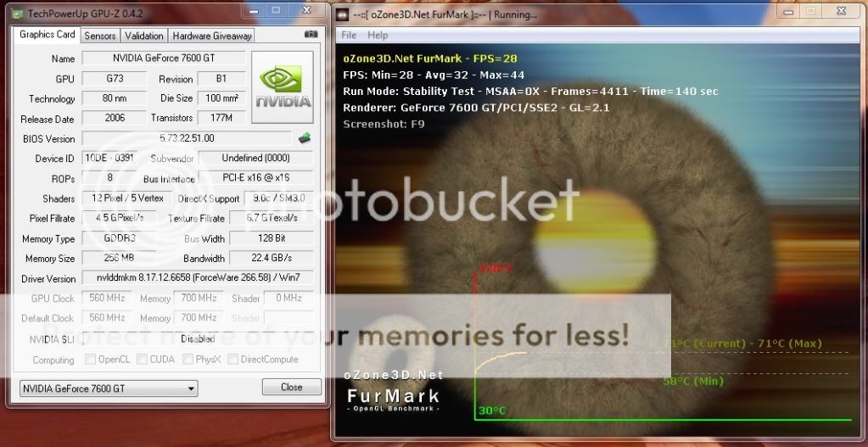Open the File menu in FurMark
868x447 pixels.
pyautogui.click(x=349, y=35)
